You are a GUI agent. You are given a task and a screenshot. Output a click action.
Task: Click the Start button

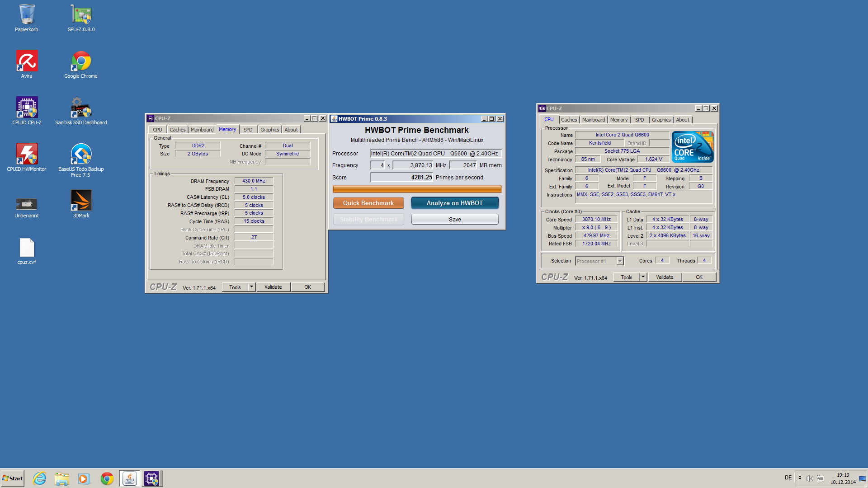pos(13,479)
